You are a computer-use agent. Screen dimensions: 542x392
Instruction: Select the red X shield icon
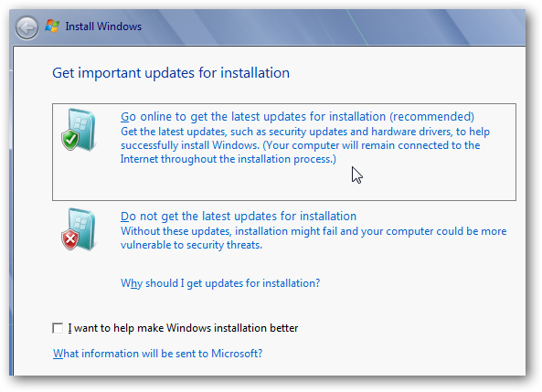point(70,239)
